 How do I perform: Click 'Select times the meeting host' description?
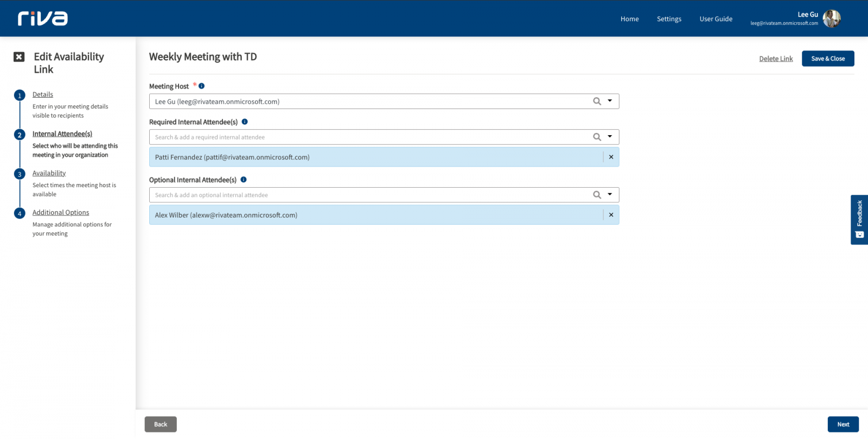click(74, 189)
